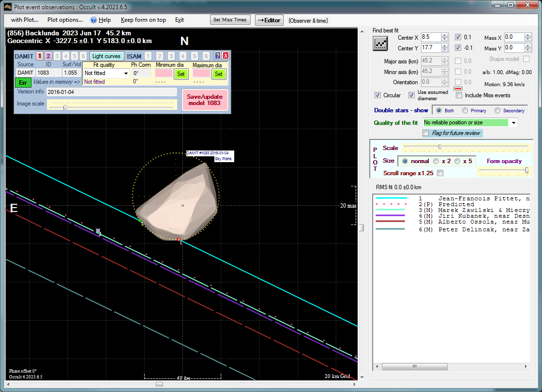Increase Major axis value with spinner
Image resolution: width=542 pixels, height=392 pixels.
click(445, 59)
